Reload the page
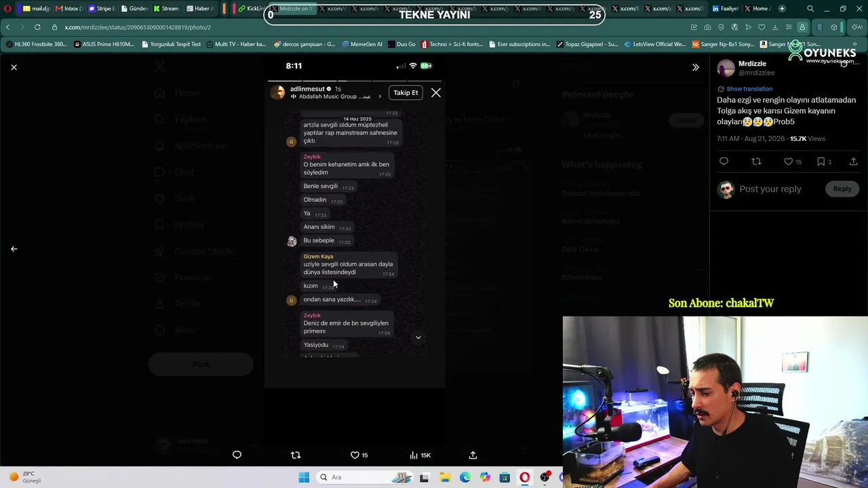Viewport: 868px width, 488px height. coord(37,27)
